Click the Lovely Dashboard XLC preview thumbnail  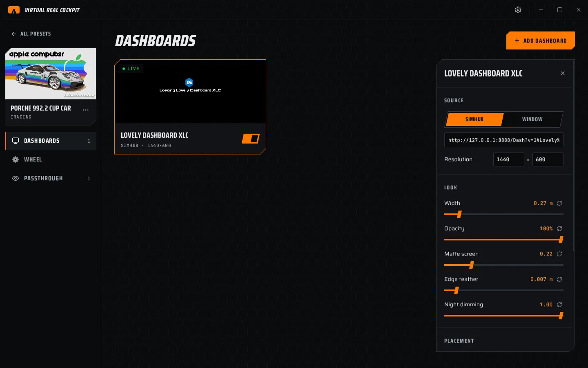coord(190,91)
